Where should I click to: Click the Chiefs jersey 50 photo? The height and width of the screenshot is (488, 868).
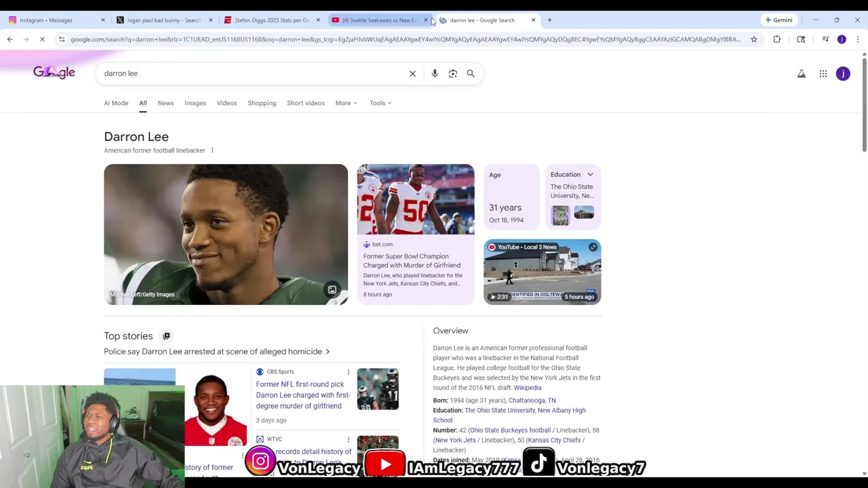tap(416, 199)
